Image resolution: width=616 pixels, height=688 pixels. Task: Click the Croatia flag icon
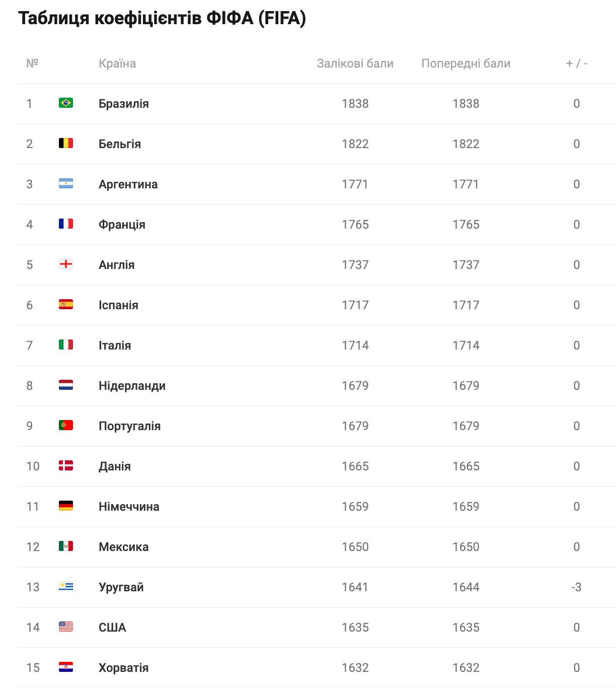point(66,667)
